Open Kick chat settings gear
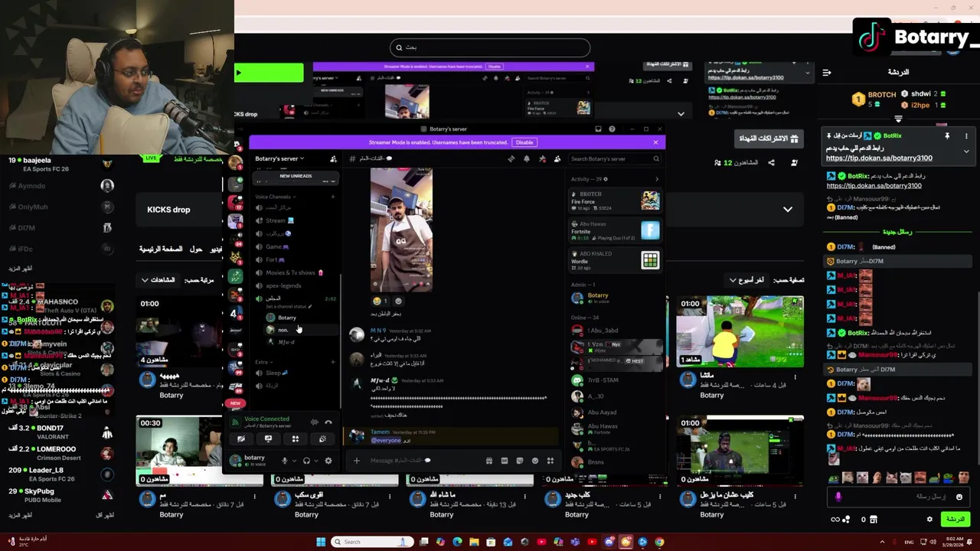The image size is (980, 551). [x=930, y=520]
